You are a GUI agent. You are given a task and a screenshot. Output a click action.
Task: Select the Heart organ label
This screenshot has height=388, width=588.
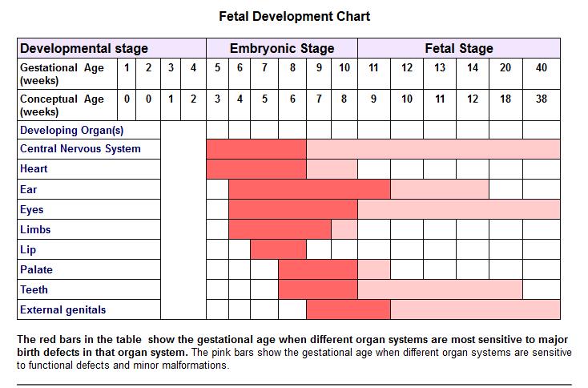tap(34, 169)
